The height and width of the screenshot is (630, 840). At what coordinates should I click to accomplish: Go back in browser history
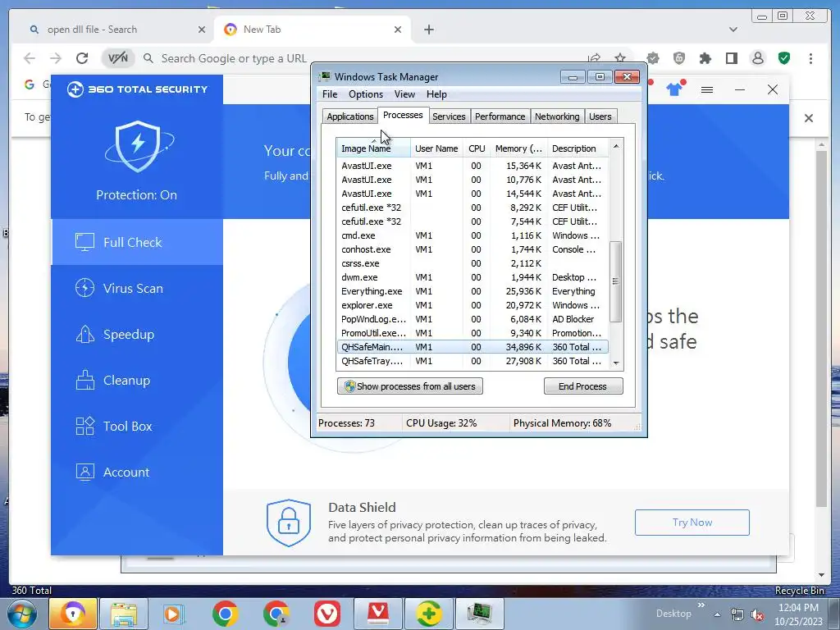coord(30,58)
